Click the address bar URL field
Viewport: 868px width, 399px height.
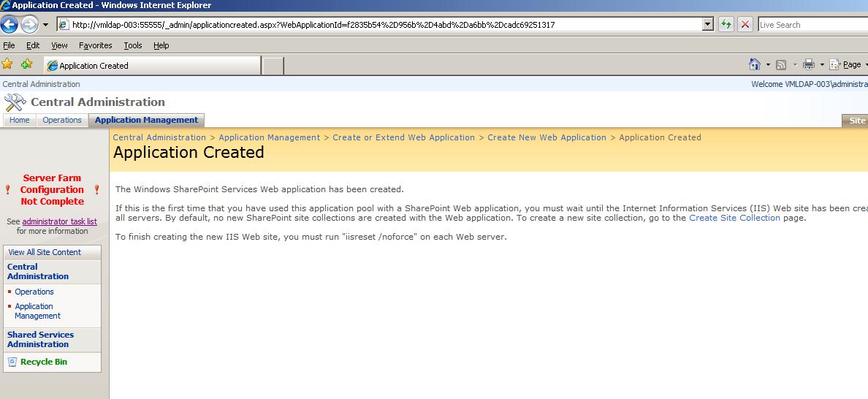[x=379, y=25]
